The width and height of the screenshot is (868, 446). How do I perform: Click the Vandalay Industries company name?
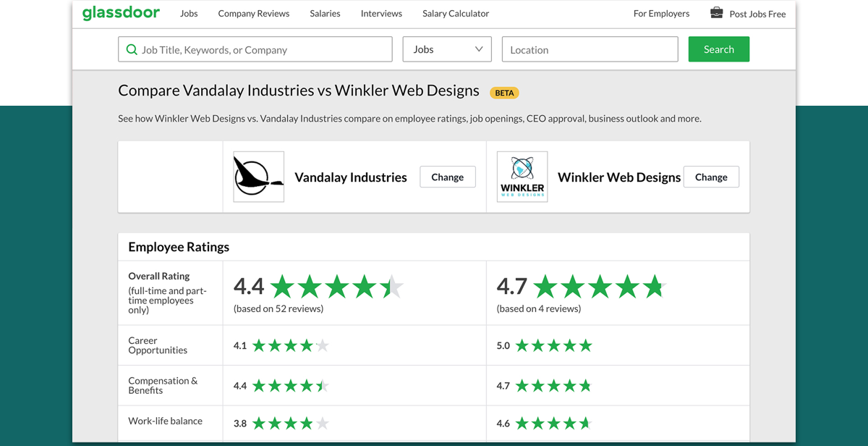click(x=351, y=177)
